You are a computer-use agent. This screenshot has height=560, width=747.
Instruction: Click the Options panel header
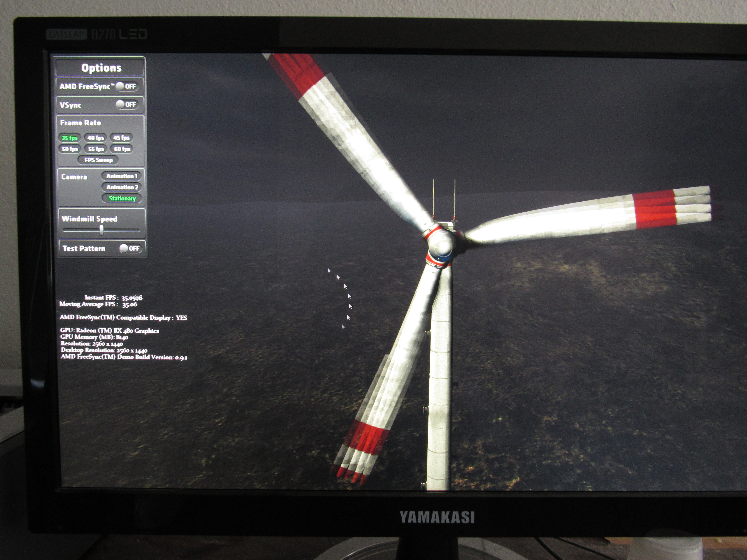click(101, 68)
